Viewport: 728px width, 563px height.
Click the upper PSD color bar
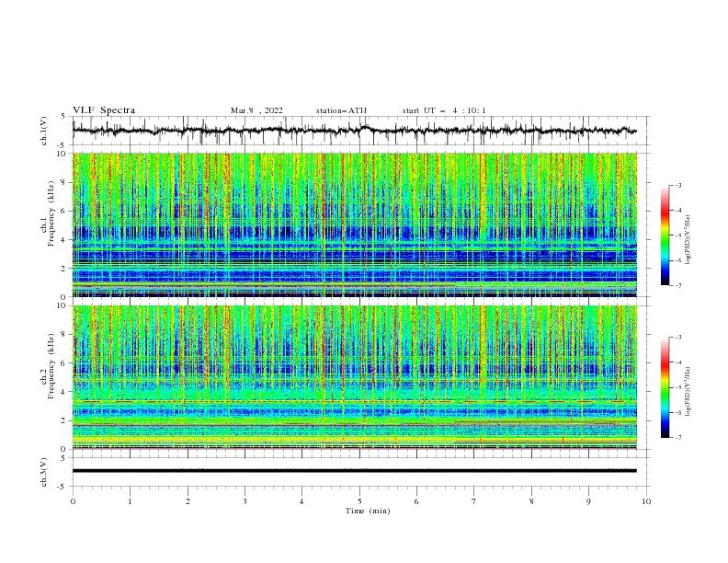pos(665,236)
